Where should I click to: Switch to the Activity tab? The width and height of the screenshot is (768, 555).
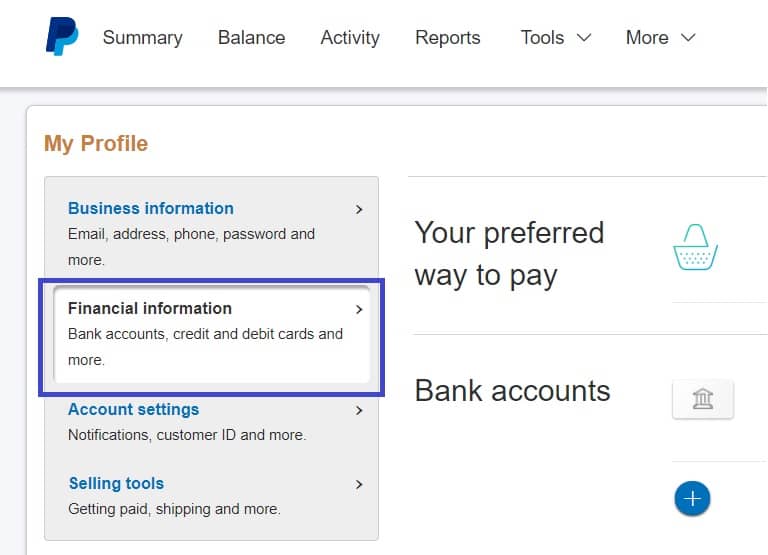[x=350, y=38]
